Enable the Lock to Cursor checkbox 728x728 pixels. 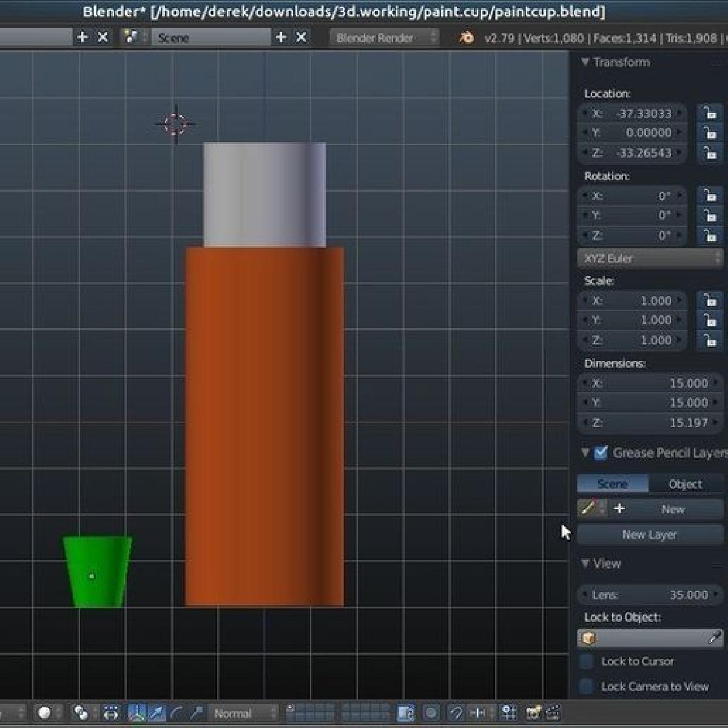pyautogui.click(x=586, y=661)
